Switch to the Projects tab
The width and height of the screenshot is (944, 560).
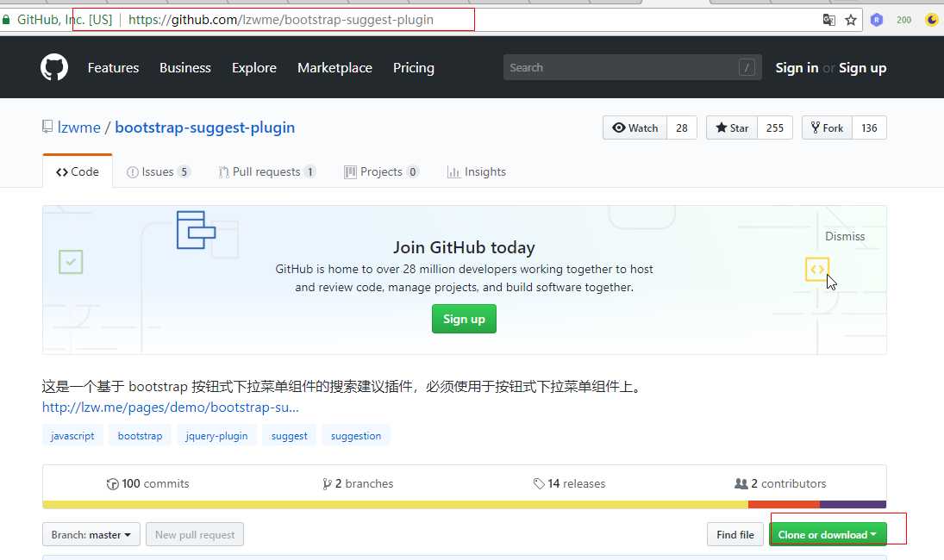click(382, 171)
